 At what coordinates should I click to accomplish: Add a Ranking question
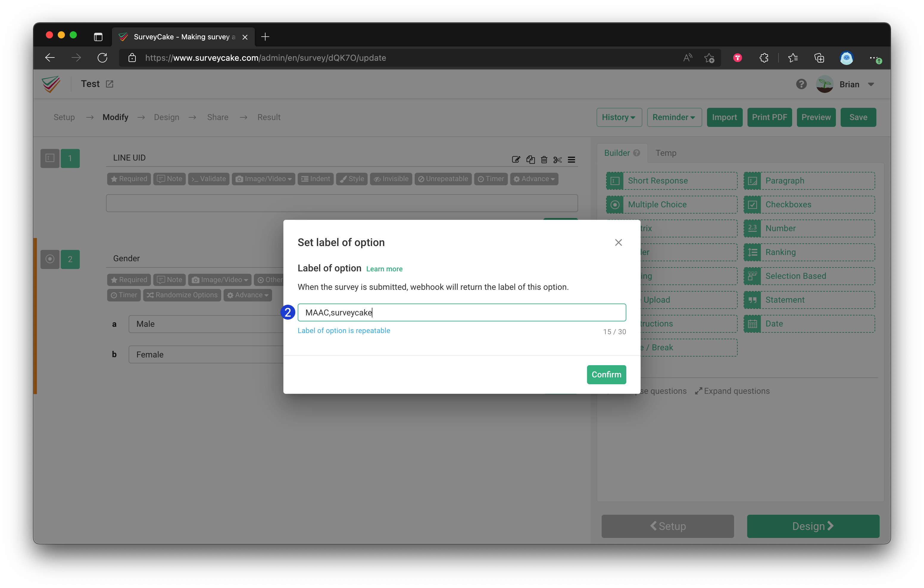click(x=809, y=252)
